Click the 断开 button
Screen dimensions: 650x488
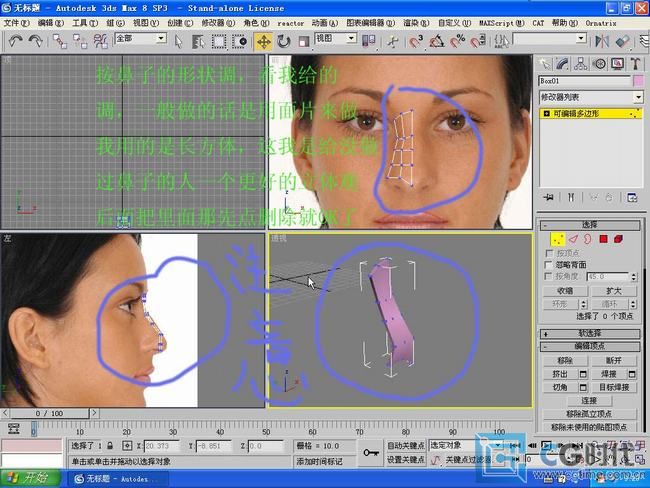[614, 361]
